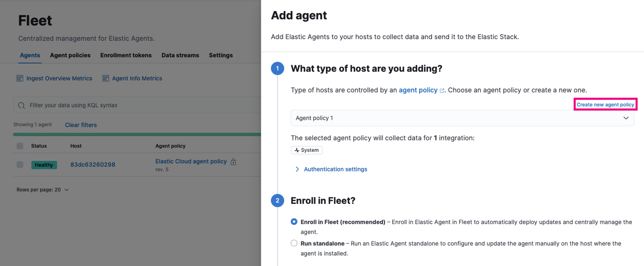This screenshot has width=644, height=266.
Task: Click the Ingest Overview Metrics chart icon
Action: [20, 78]
